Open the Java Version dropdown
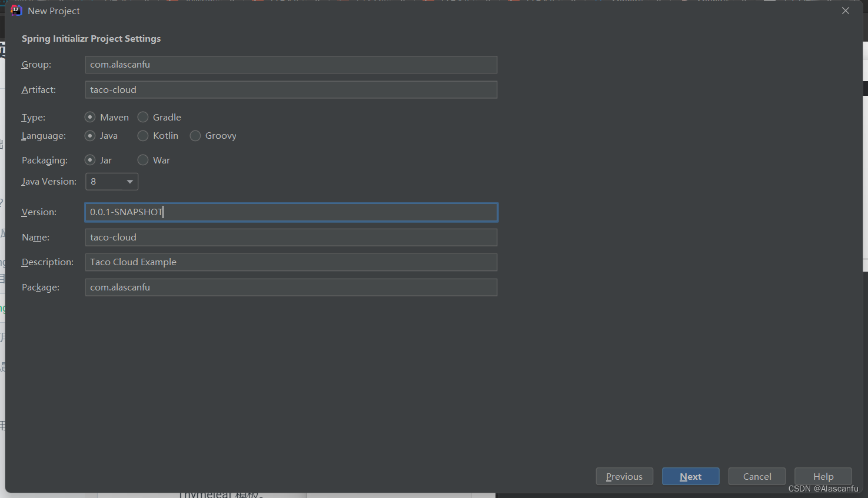Screen dimensions: 868x498 112,182
